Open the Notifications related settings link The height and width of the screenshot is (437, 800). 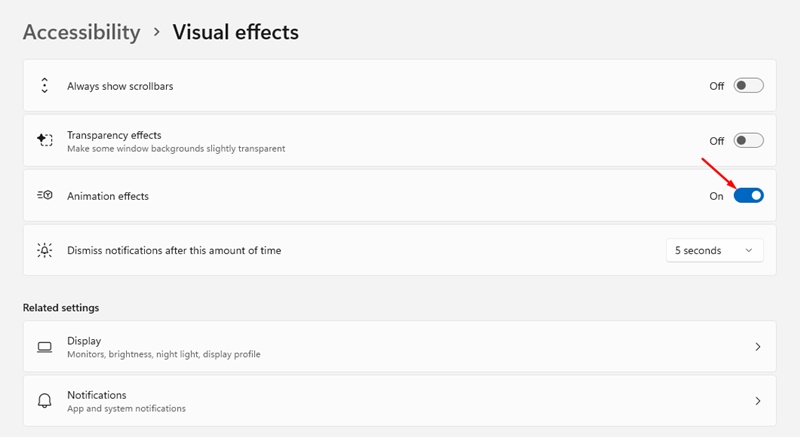96,395
